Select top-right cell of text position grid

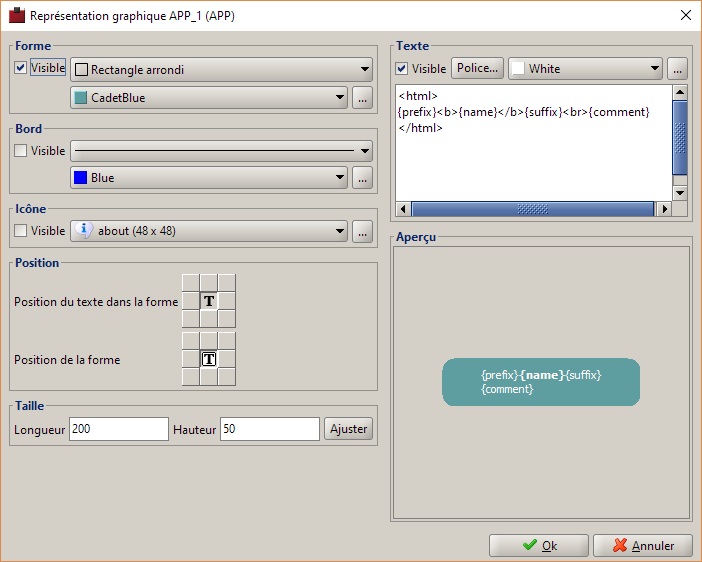coord(227,283)
